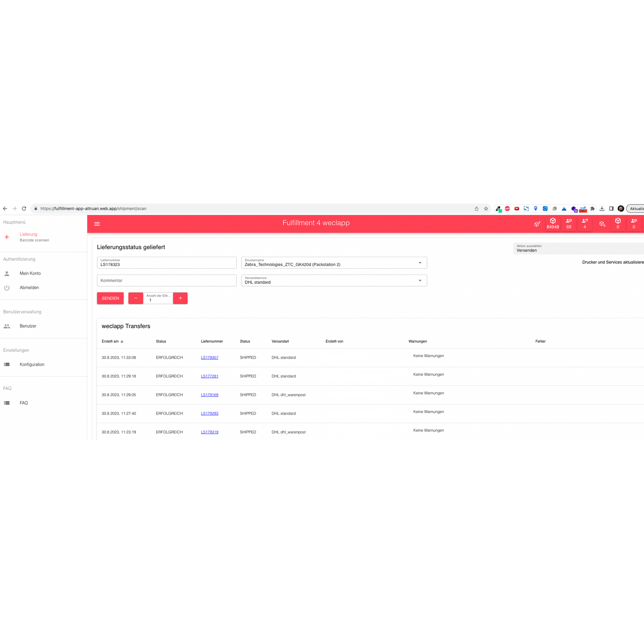Click the package upload icon in the header
644x644 pixels.
[x=537, y=223]
